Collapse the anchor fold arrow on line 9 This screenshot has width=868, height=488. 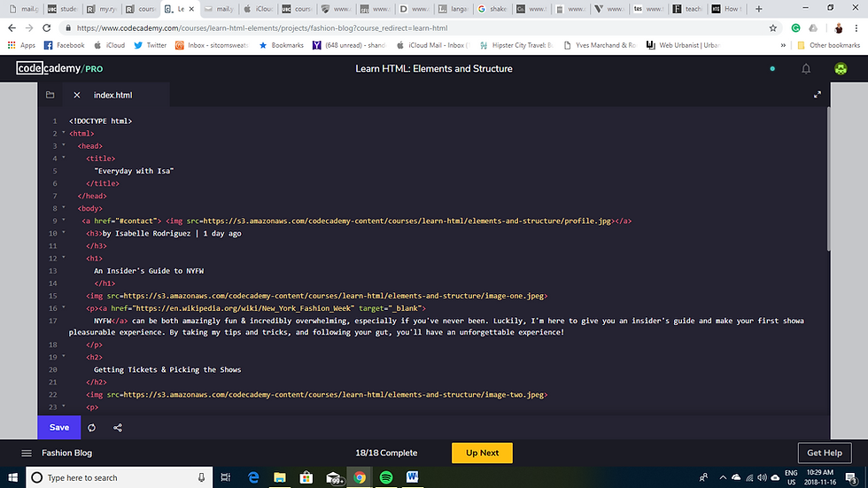click(64, 221)
